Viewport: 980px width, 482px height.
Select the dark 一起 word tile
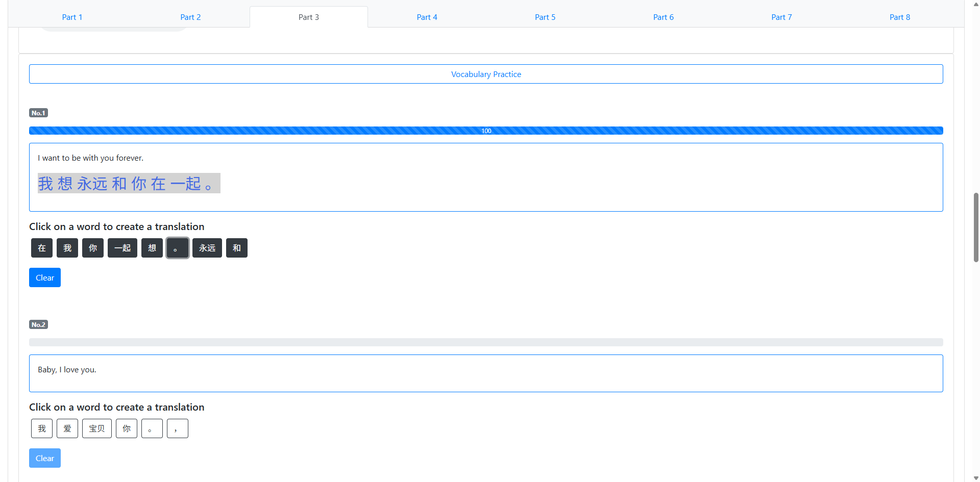[122, 248]
